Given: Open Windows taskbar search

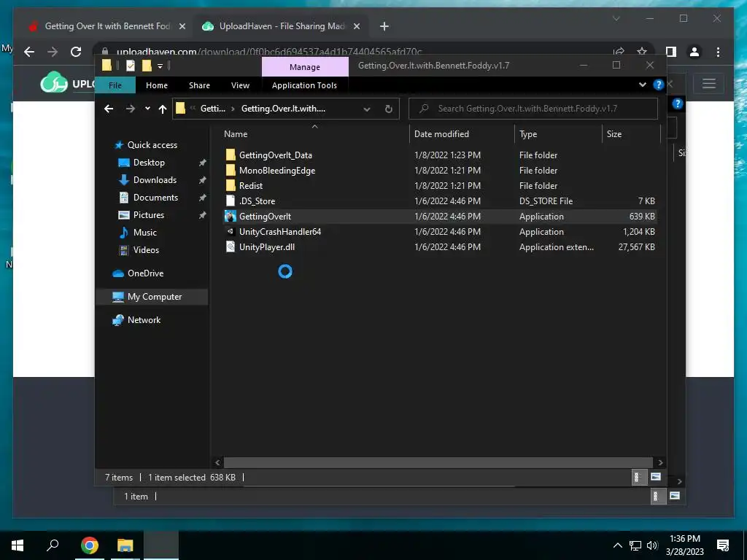Looking at the screenshot, I should coord(53,545).
